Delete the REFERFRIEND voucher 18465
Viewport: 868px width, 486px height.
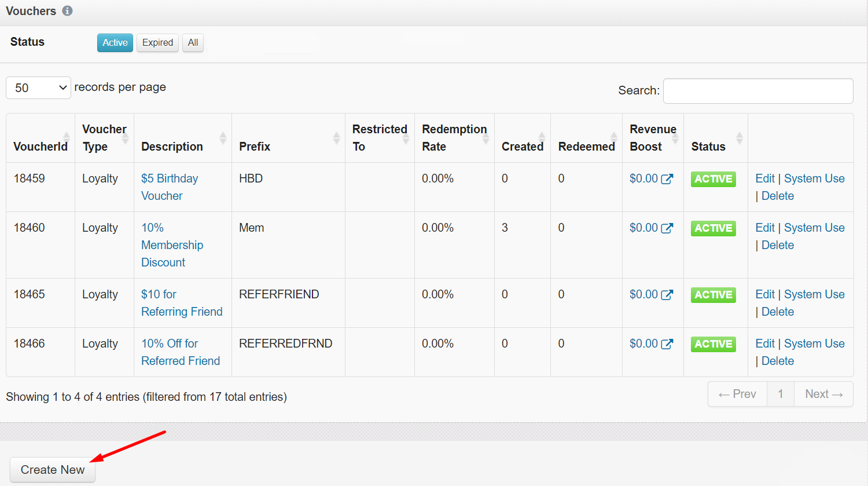coord(778,312)
